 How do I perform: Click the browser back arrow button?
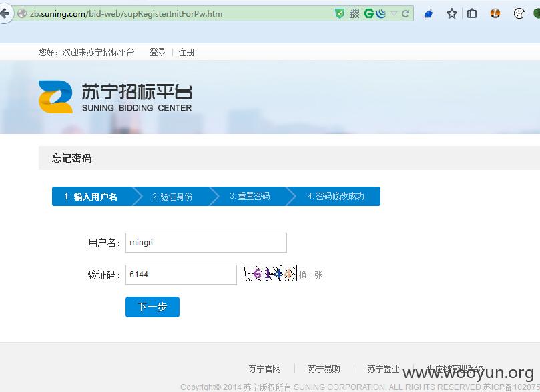5,14
